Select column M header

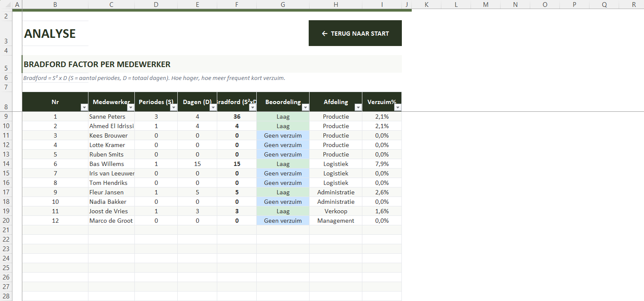(486, 4)
